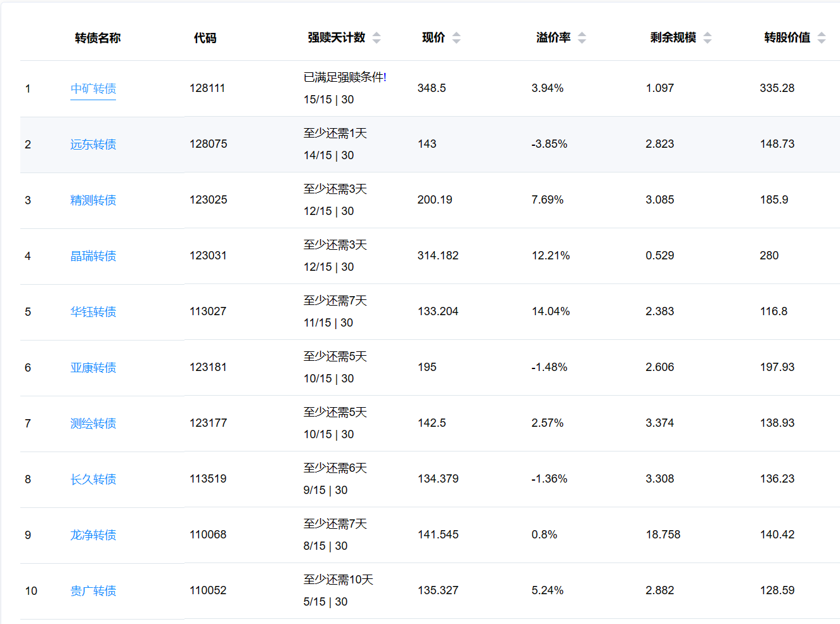Screen dimensions: 840x624
Task: Click the 转债名称 column header
Action: pos(98,38)
